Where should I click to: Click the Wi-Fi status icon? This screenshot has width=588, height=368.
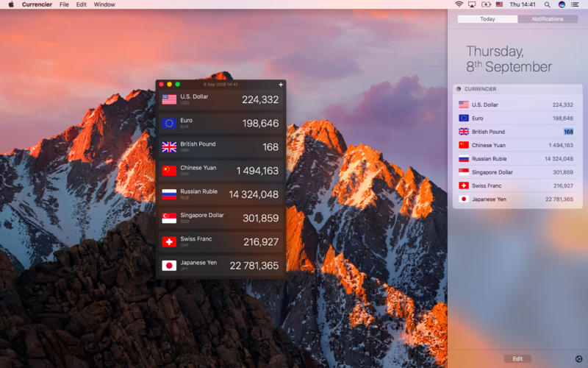click(459, 4)
